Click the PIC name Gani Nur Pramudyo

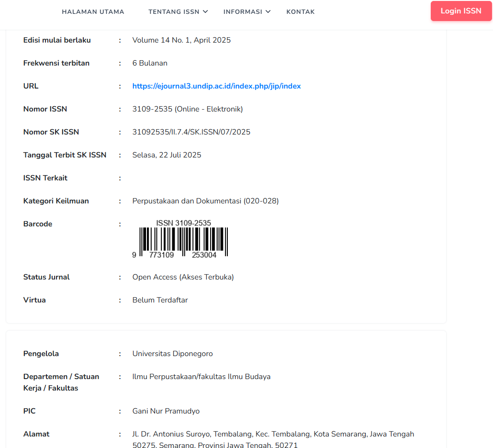coord(166,411)
